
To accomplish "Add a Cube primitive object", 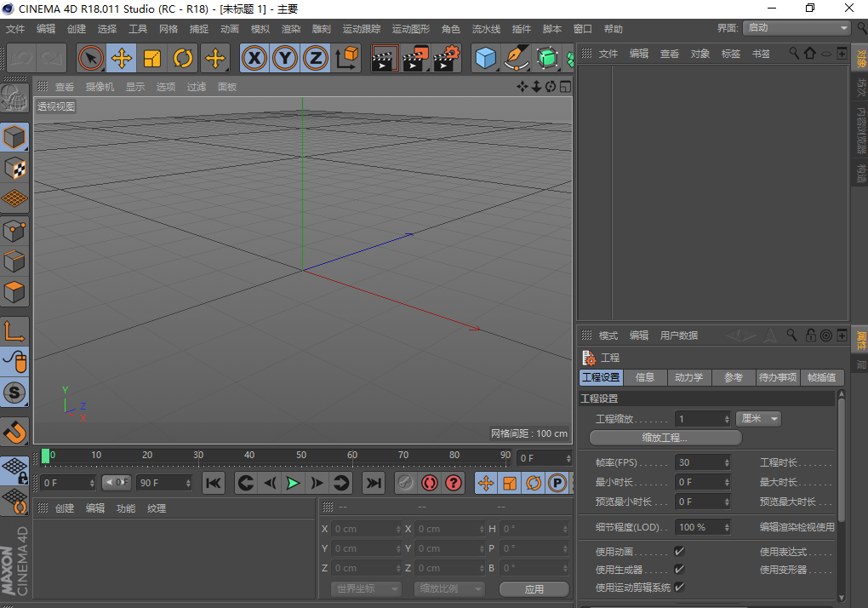I will [x=485, y=59].
